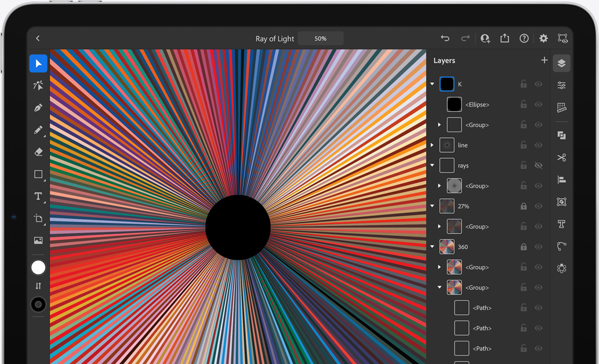Select the Pen tool
This screenshot has width=599, height=364.
click(x=38, y=108)
